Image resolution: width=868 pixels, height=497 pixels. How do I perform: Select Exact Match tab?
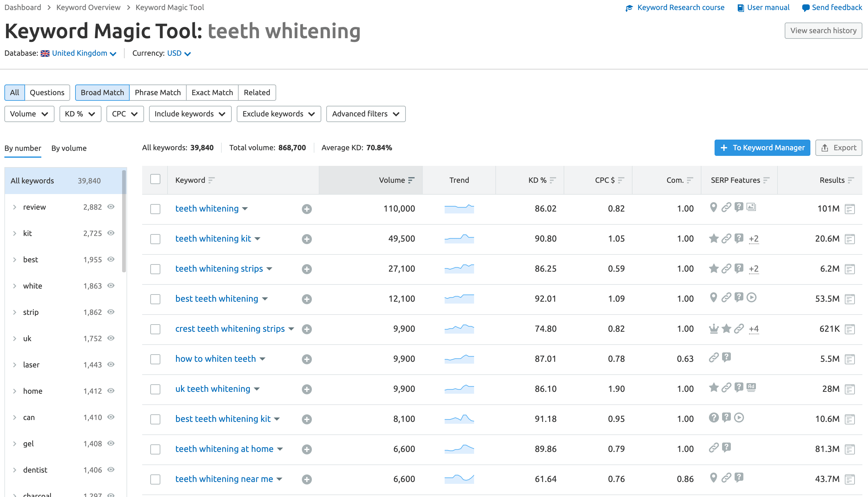coord(212,93)
